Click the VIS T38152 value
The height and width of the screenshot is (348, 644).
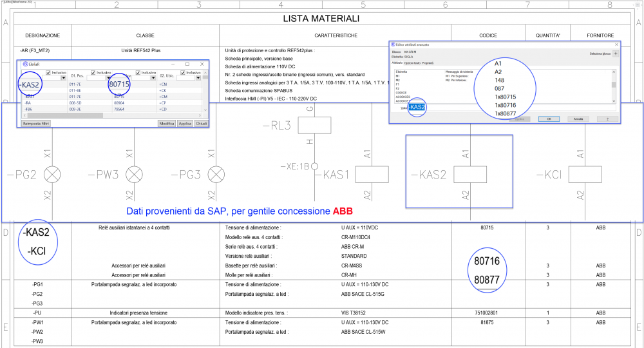click(x=353, y=313)
